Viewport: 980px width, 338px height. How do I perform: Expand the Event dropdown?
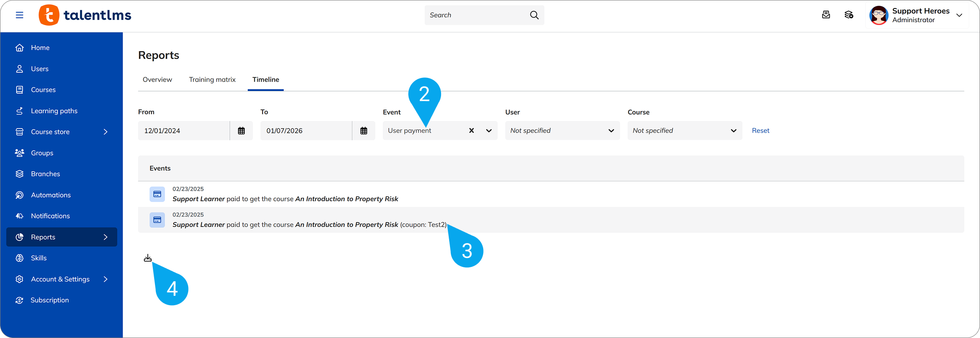pyautogui.click(x=489, y=131)
